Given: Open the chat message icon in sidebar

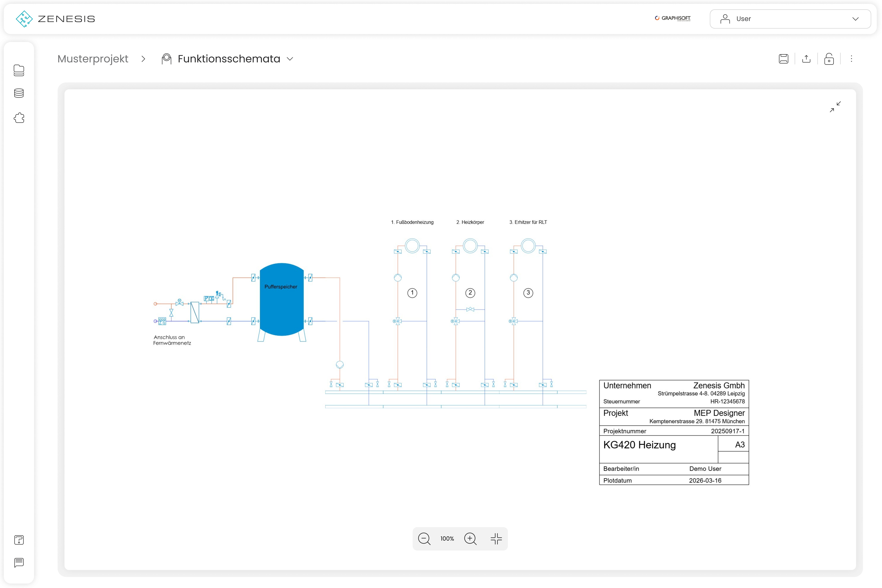Looking at the screenshot, I should 19,563.
